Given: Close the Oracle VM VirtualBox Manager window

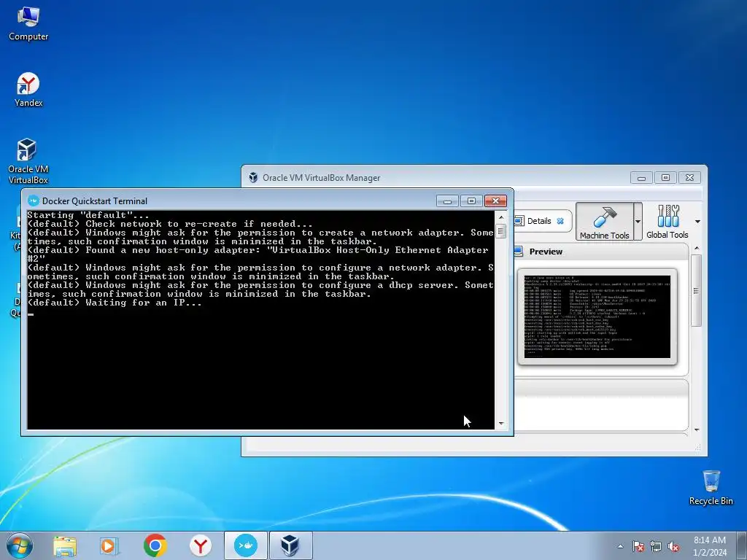Looking at the screenshot, I should point(689,178).
